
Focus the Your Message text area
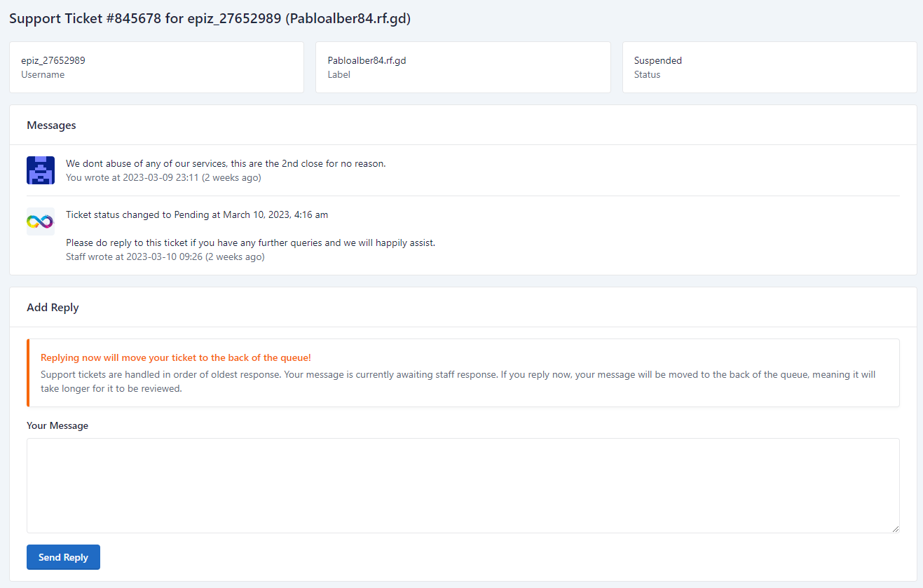pyautogui.click(x=463, y=485)
